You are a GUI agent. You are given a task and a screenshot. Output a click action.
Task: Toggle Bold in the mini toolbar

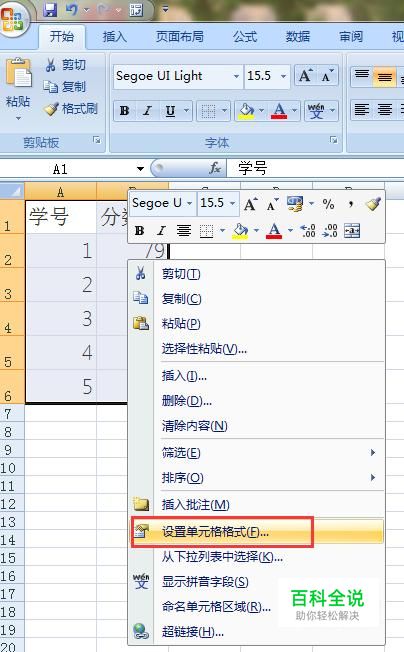139,231
